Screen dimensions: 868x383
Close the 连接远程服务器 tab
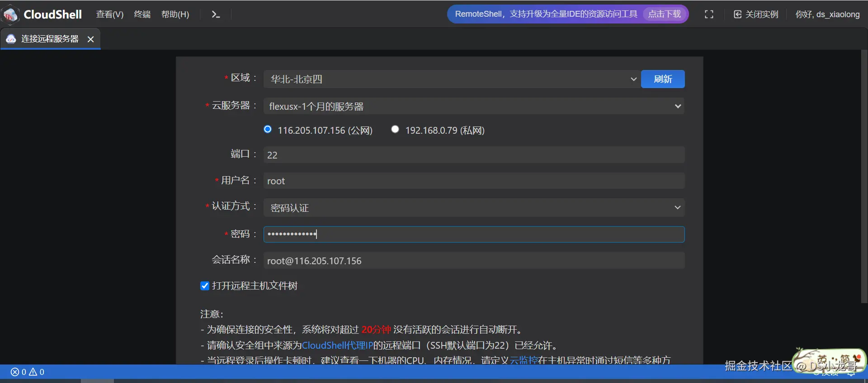tap(90, 39)
